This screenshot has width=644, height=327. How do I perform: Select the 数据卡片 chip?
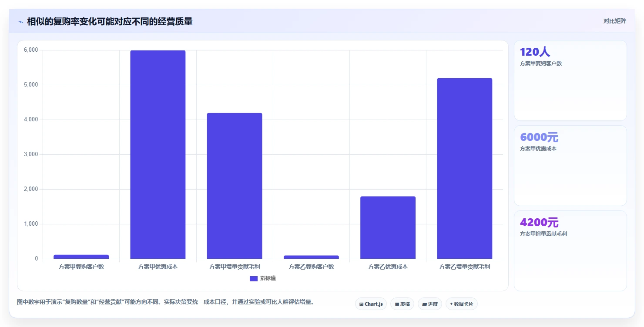462,304
